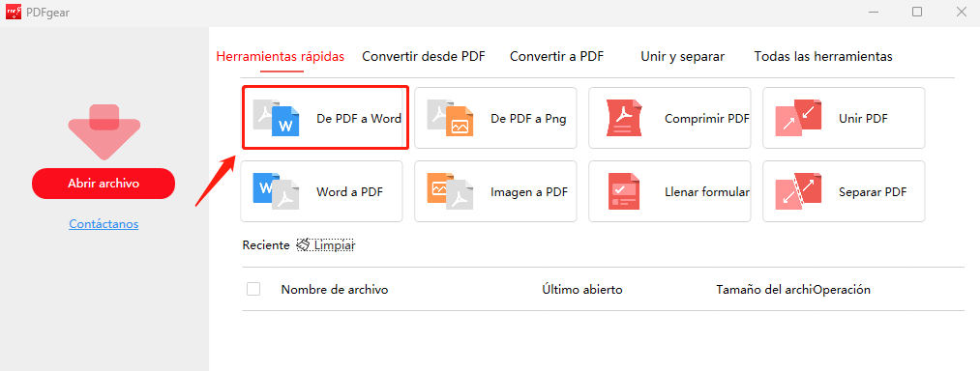Viewport: 980px width, 371px height.
Task: Click the Abrir archivo button
Action: coord(104,184)
